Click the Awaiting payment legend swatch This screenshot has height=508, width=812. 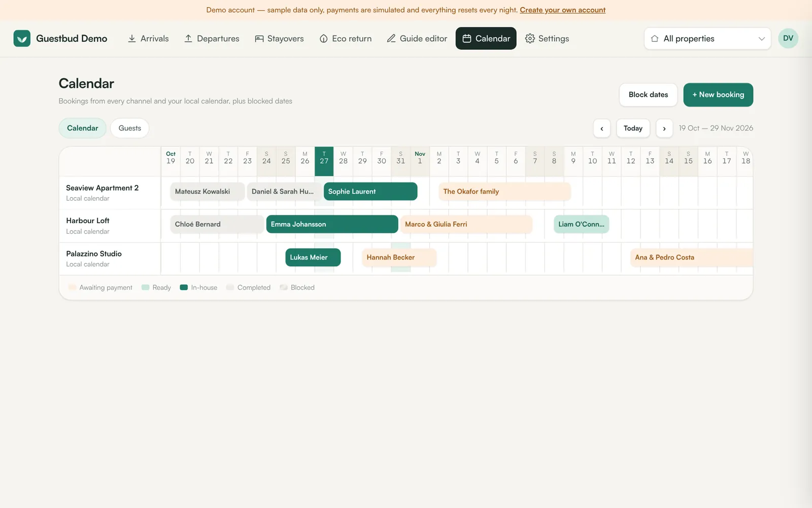(73, 288)
